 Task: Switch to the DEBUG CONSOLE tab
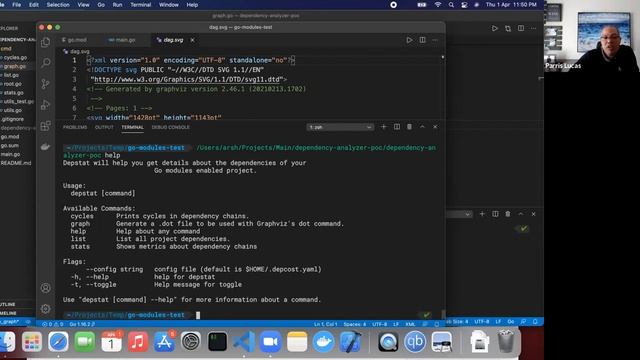click(171, 127)
